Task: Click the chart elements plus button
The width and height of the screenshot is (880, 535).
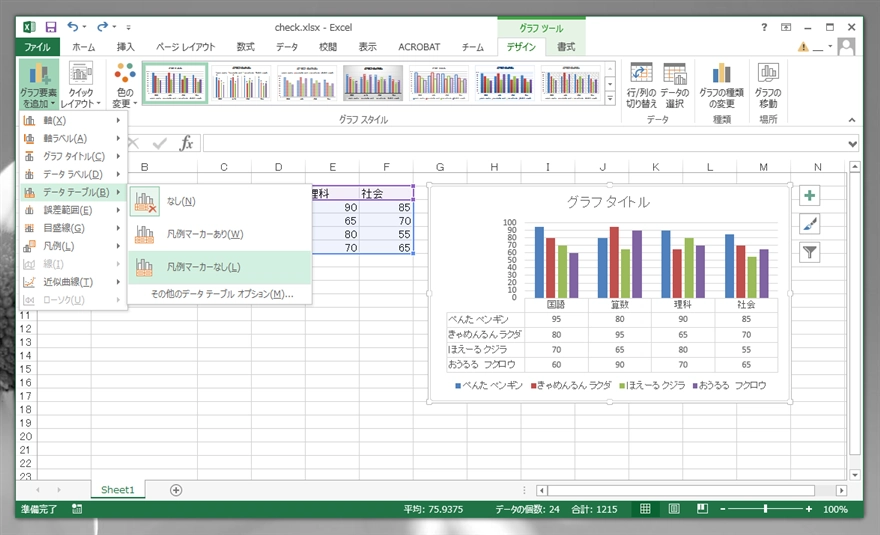Action: point(809,195)
